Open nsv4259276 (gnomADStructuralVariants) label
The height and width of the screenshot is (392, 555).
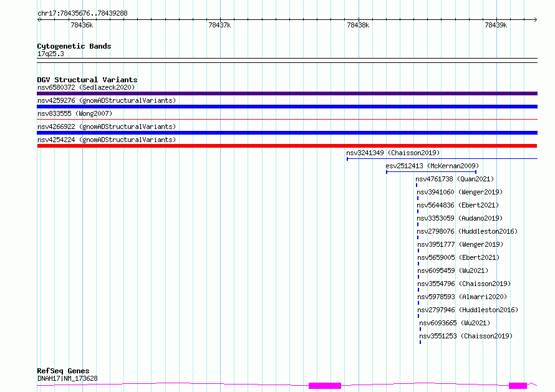tap(107, 100)
